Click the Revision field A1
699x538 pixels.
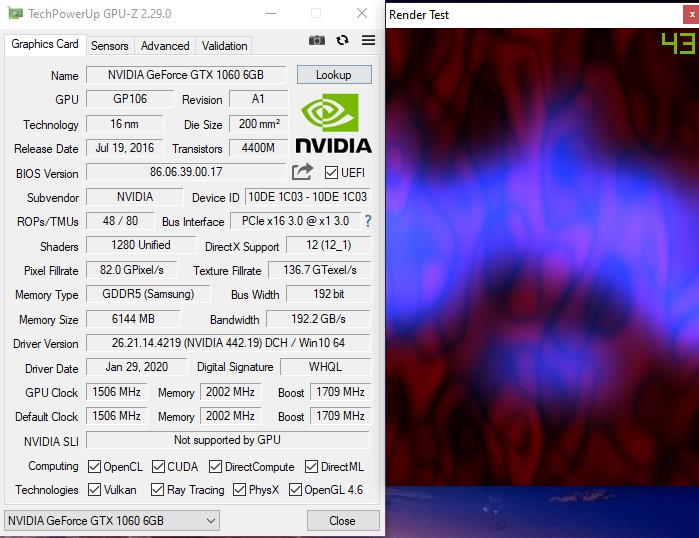point(259,99)
